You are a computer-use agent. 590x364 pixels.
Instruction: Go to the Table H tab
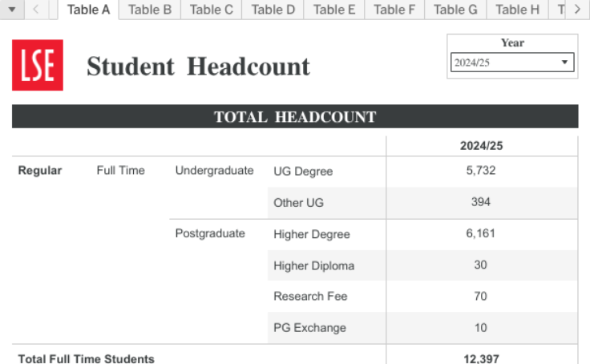click(x=517, y=10)
